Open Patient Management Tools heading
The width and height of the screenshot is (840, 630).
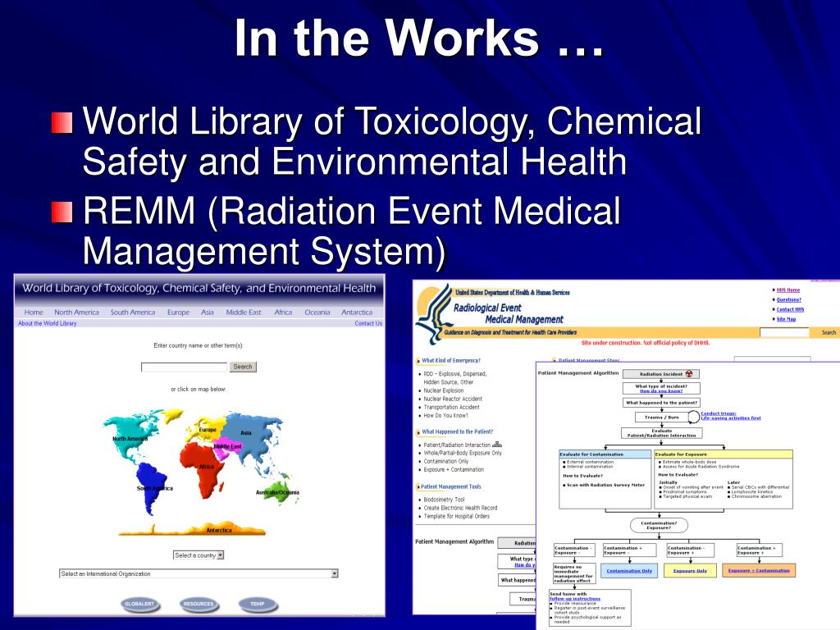click(451, 487)
